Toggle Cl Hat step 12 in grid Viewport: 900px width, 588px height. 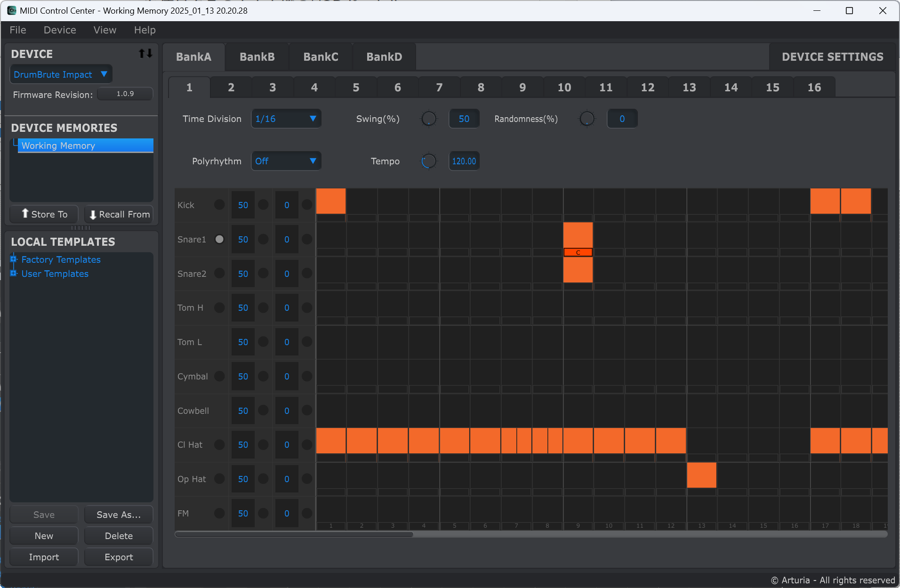pos(671,441)
